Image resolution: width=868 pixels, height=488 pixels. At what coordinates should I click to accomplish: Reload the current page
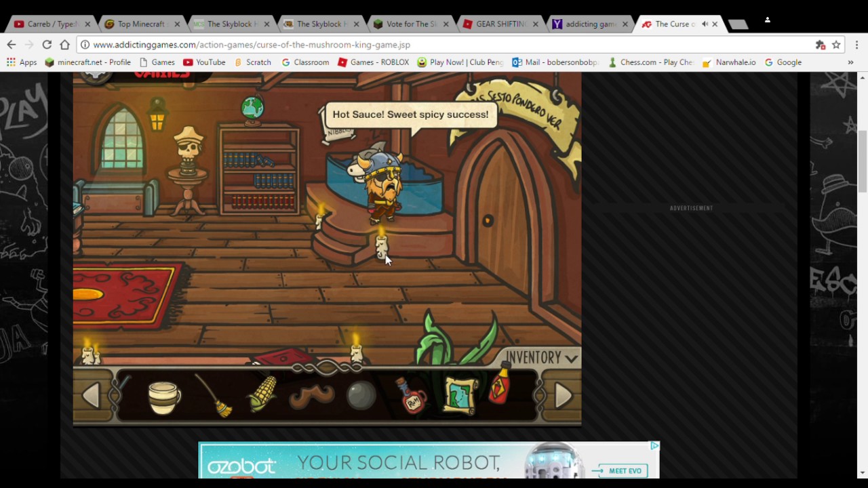tap(47, 45)
